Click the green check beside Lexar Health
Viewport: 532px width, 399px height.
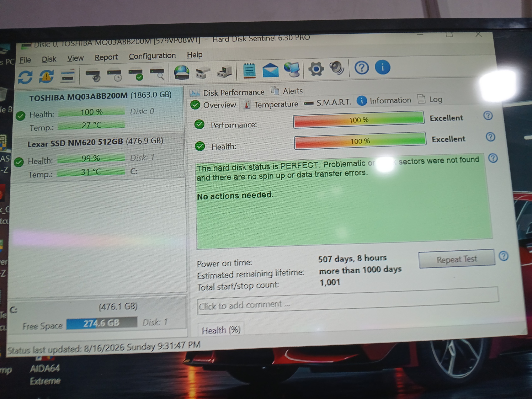coord(19,162)
